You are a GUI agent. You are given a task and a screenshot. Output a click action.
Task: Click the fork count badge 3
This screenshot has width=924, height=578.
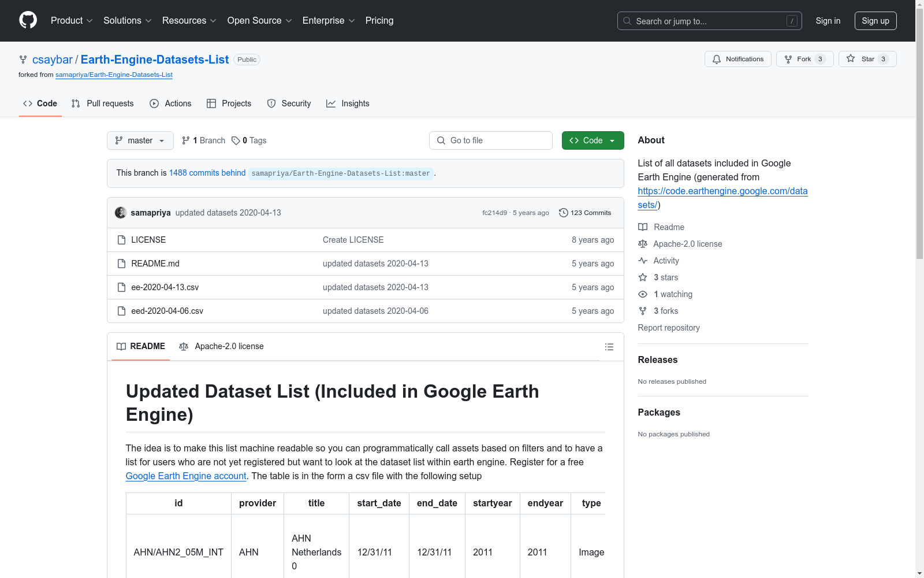click(820, 59)
